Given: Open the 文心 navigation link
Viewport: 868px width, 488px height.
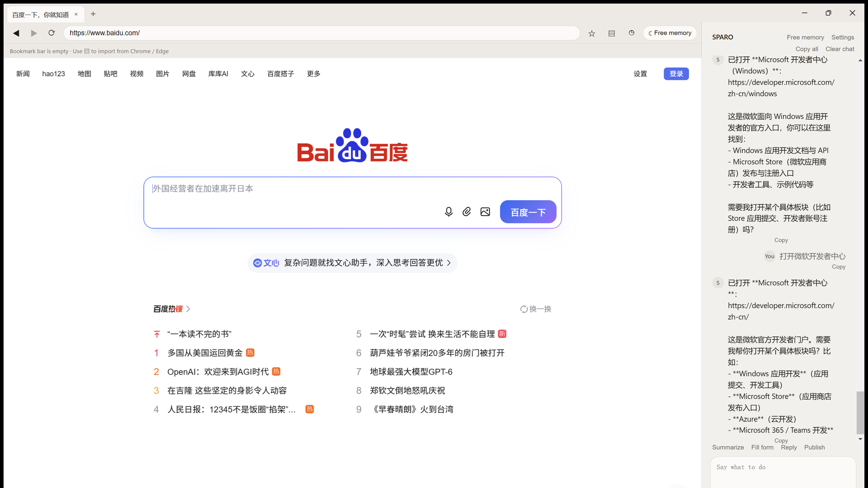Looking at the screenshot, I should click(x=248, y=74).
